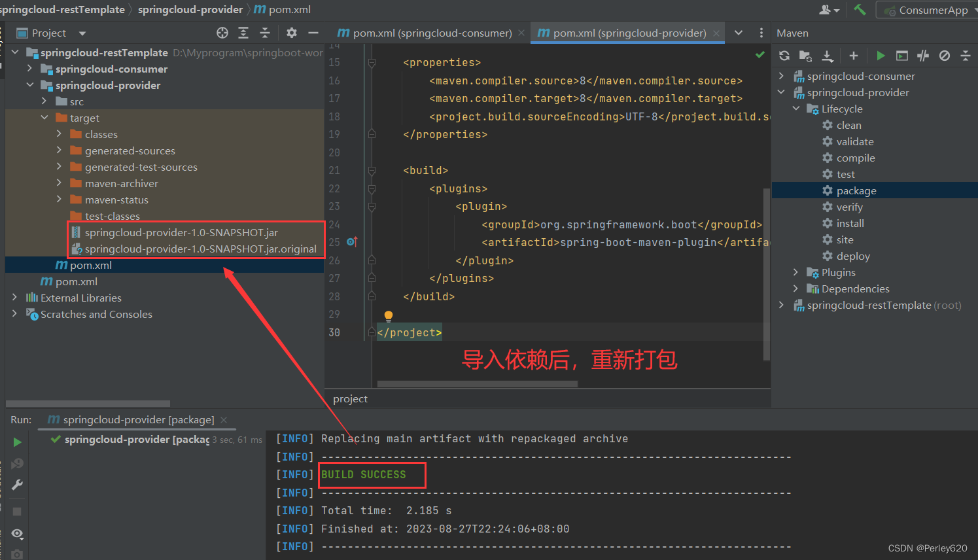Show the hidden editor tabs list chevron
The height and width of the screenshot is (560, 978).
pos(739,33)
